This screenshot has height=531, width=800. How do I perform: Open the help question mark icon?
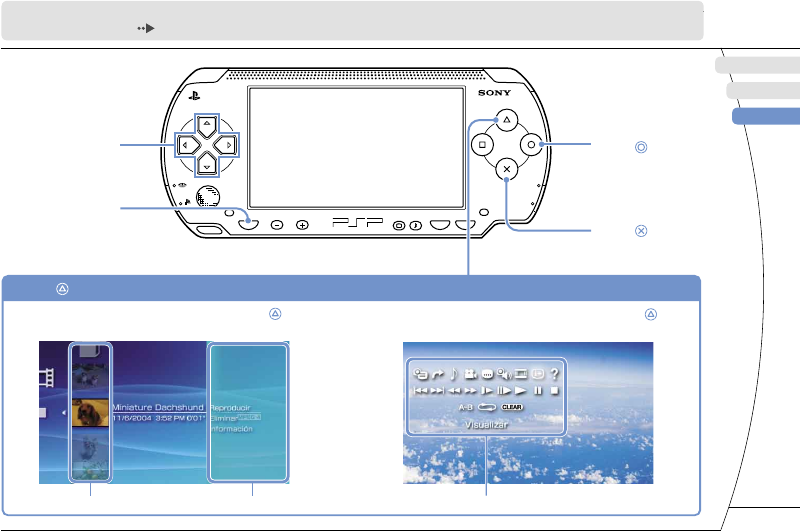click(x=555, y=374)
